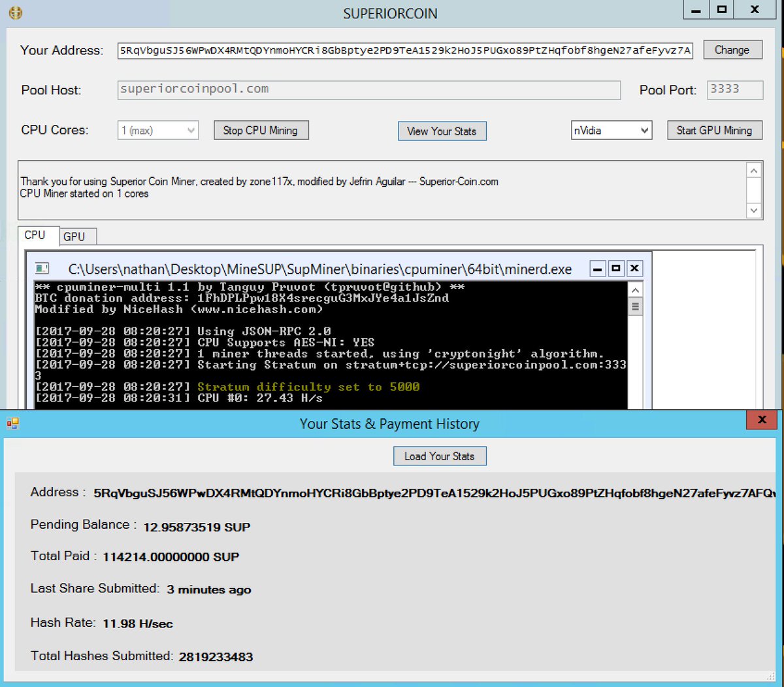Click the 'Pool Host:' label
The height and width of the screenshot is (687, 784).
point(51,90)
